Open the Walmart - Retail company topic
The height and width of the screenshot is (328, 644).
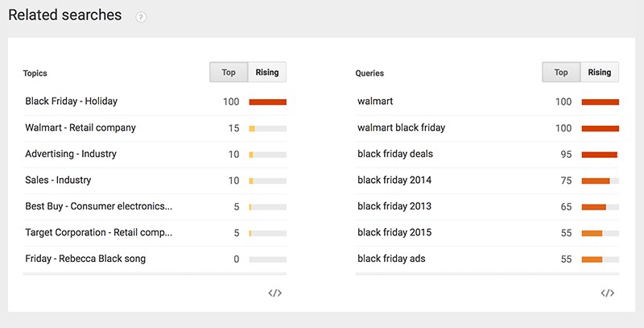[x=80, y=127]
